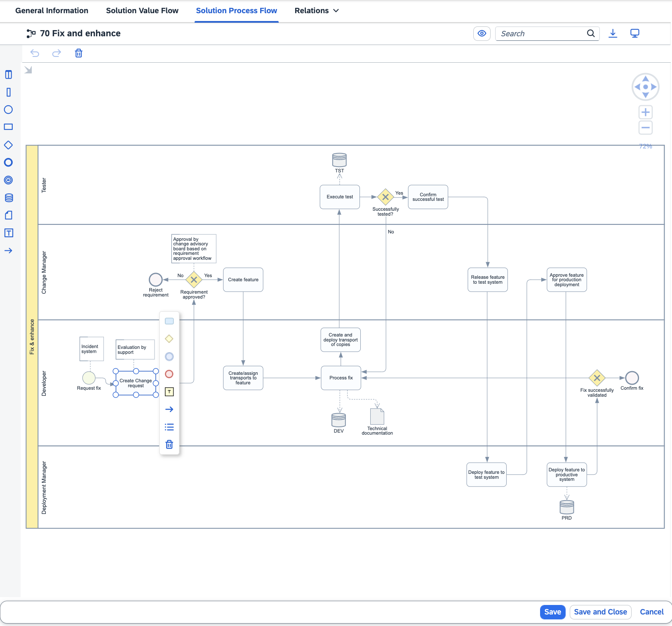
Task: Open the list properties icon in context pad
Action: (169, 427)
